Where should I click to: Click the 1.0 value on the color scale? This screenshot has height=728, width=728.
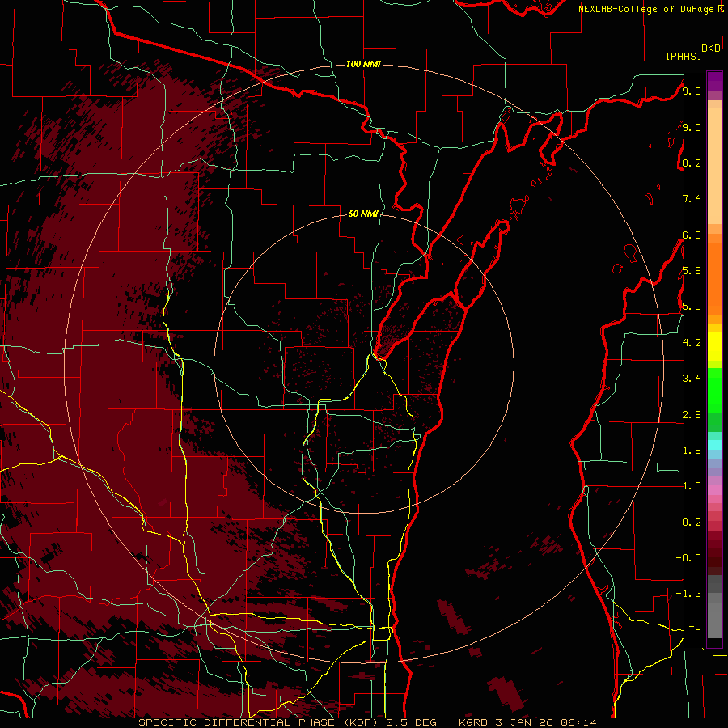(x=692, y=486)
